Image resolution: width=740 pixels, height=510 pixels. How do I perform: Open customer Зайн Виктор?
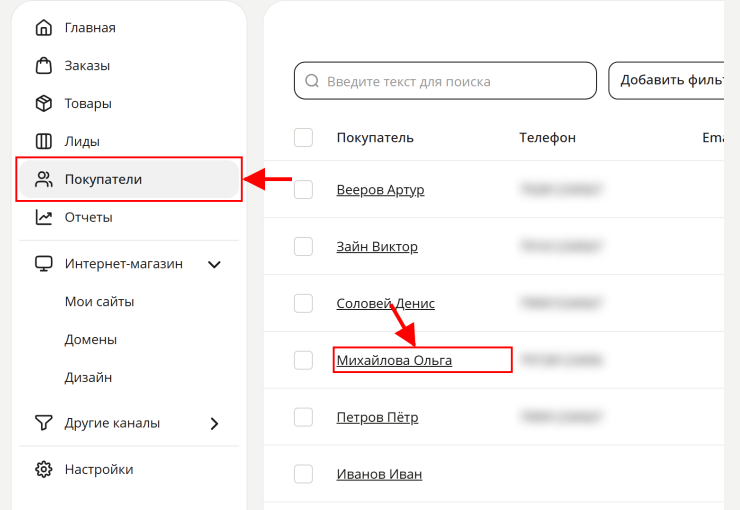pos(377,246)
